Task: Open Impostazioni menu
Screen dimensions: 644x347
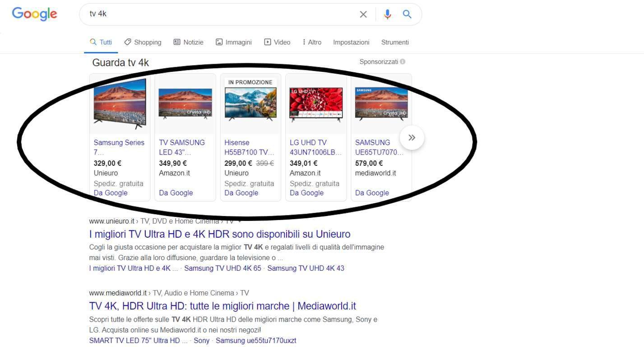Action: [x=351, y=42]
